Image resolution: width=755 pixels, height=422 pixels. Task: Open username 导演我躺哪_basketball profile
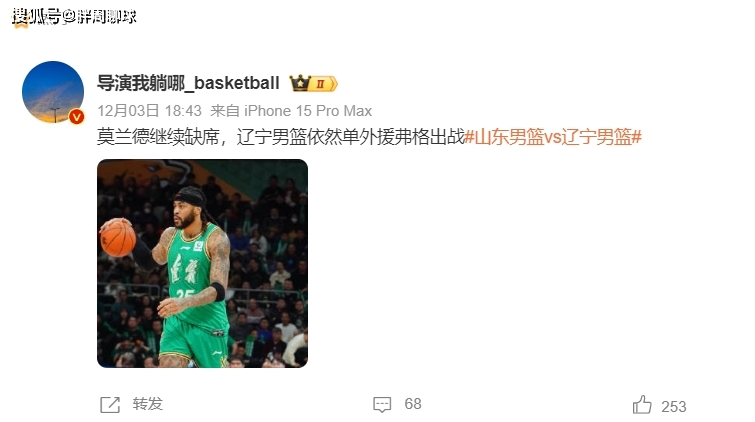pos(188,83)
